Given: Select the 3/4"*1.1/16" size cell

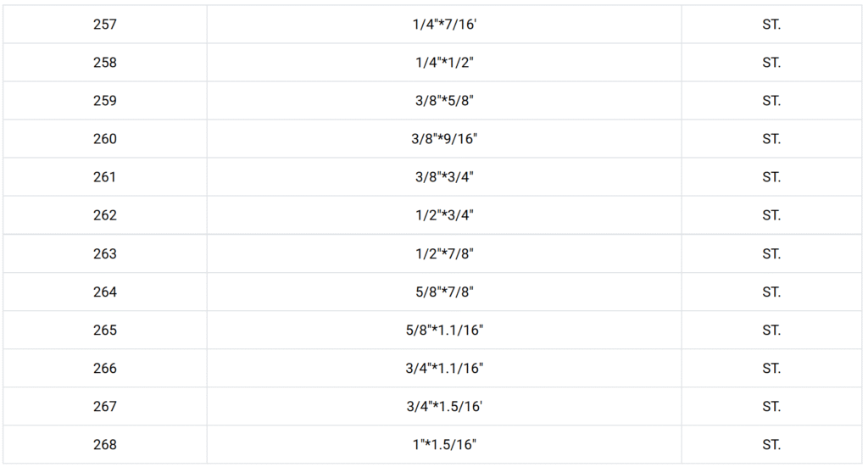Looking at the screenshot, I should (x=444, y=368).
